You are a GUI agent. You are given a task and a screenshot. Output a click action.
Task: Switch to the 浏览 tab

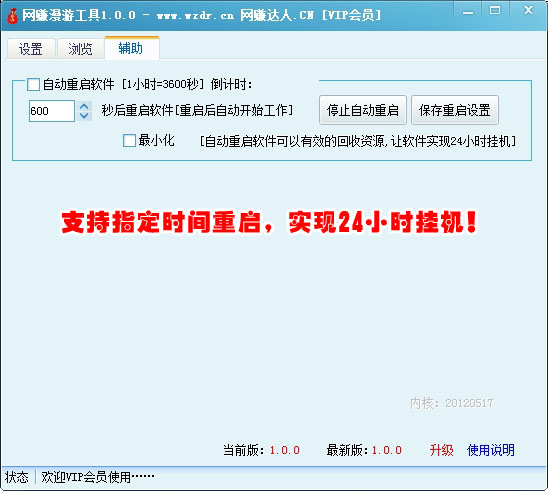point(80,49)
